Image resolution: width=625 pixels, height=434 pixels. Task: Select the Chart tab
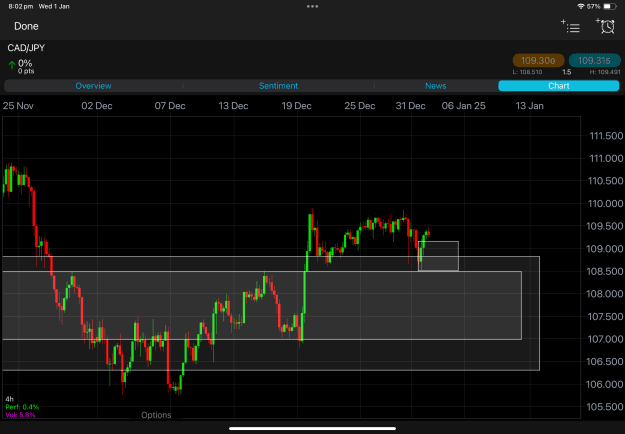pyautogui.click(x=558, y=86)
